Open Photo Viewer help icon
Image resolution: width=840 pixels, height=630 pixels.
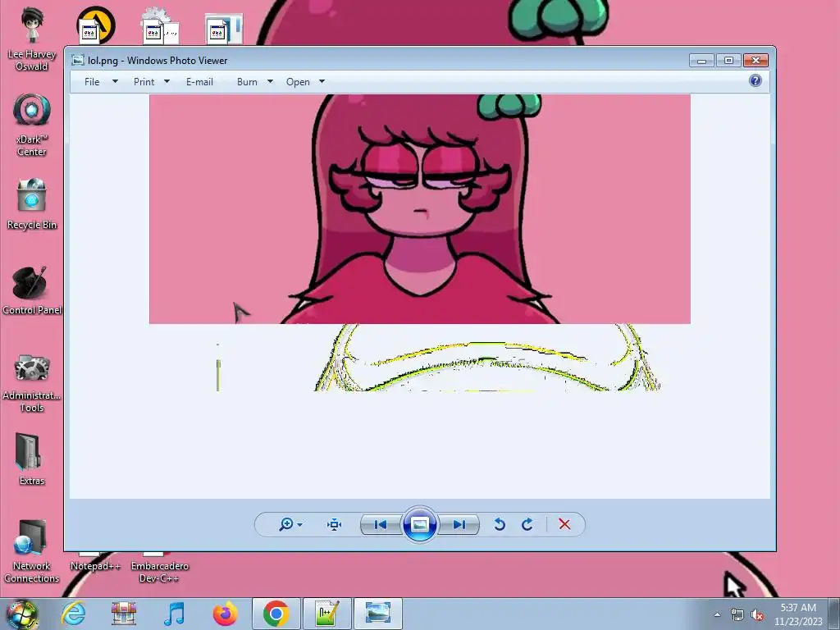[x=756, y=80]
